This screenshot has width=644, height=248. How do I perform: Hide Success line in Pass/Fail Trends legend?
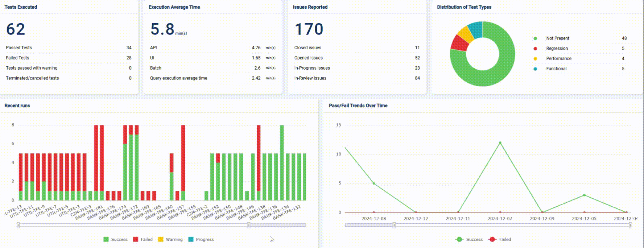tap(470, 239)
